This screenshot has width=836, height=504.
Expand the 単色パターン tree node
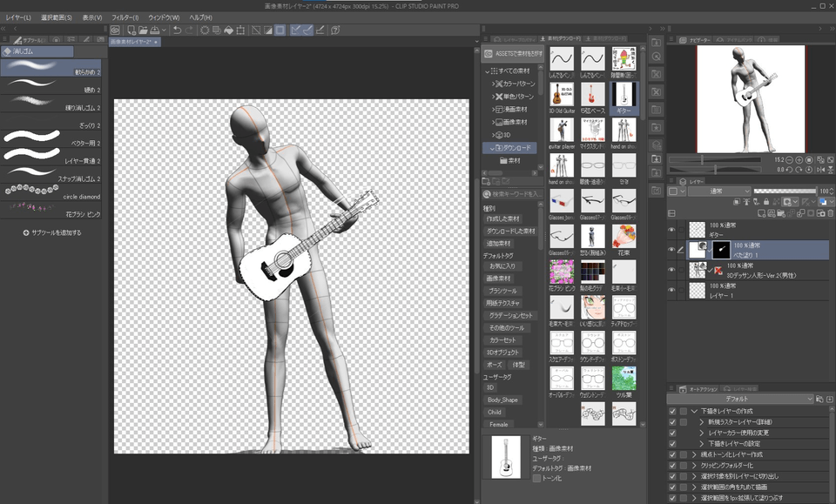pos(493,97)
